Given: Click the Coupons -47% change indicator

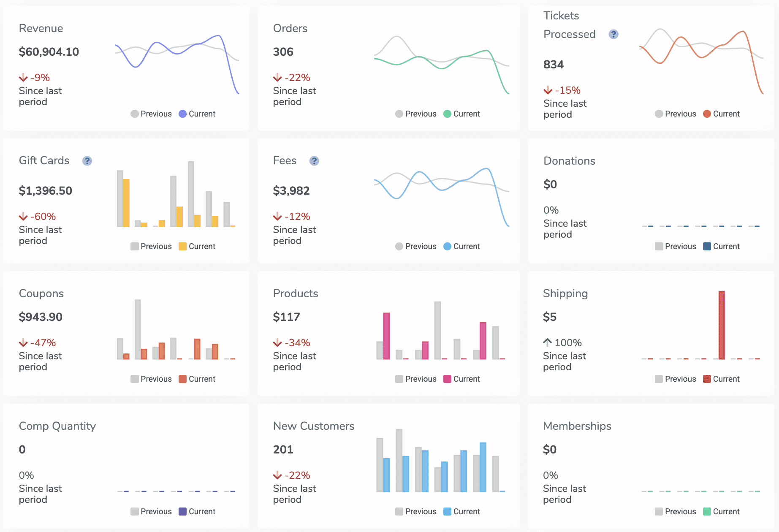Looking at the screenshot, I should tap(37, 343).
